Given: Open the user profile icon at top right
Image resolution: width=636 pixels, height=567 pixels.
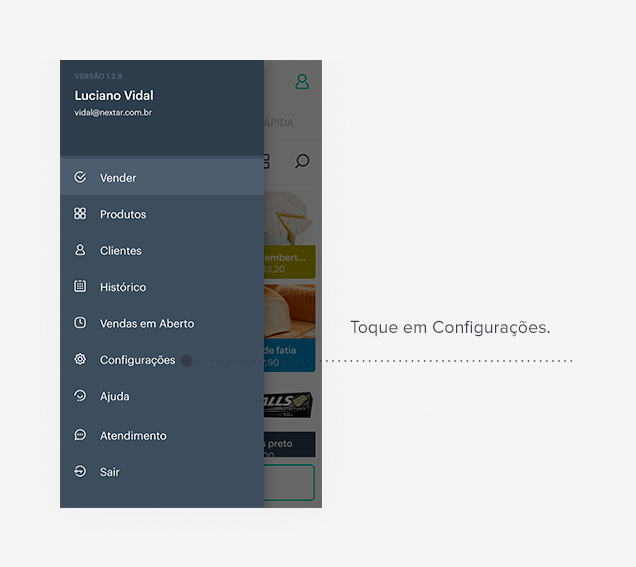Looking at the screenshot, I should [x=302, y=82].
